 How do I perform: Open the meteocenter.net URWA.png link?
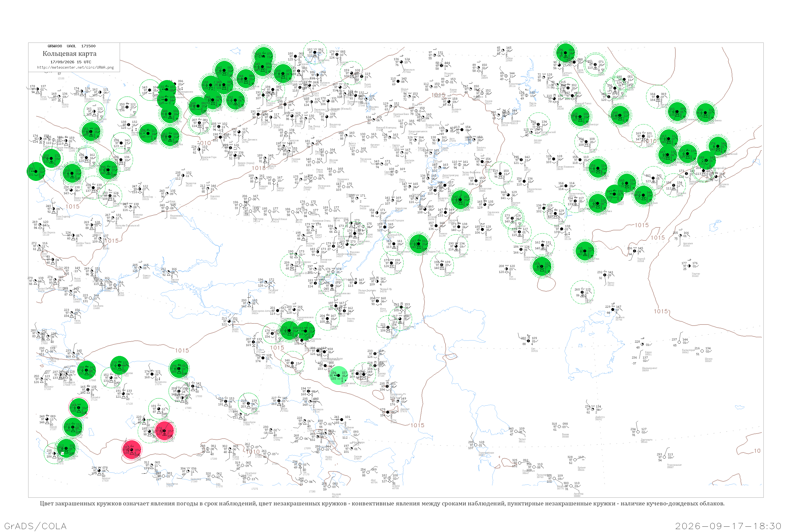tap(75, 67)
